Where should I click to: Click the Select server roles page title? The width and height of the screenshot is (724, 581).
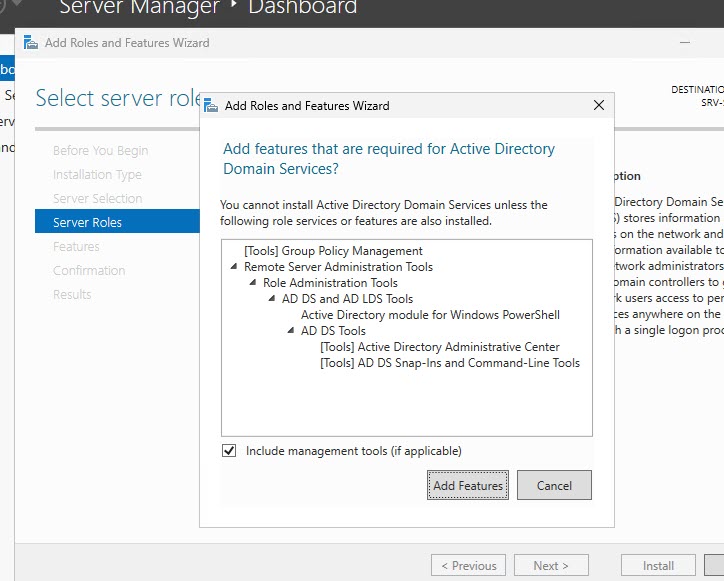(x=118, y=98)
